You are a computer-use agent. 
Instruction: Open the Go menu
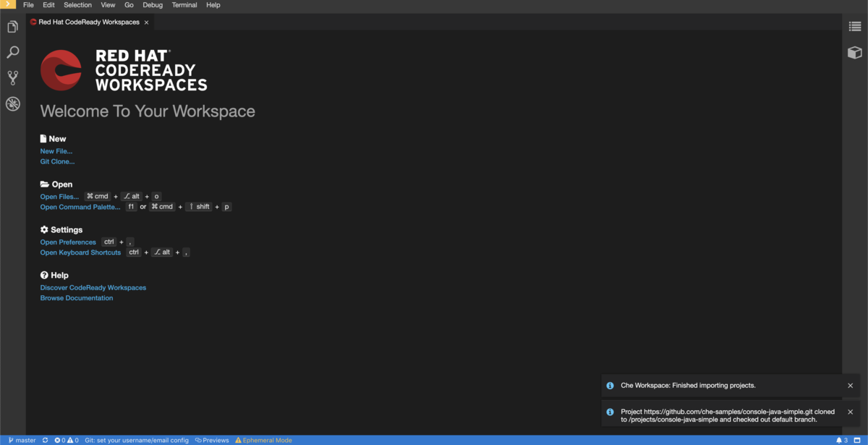tap(129, 5)
